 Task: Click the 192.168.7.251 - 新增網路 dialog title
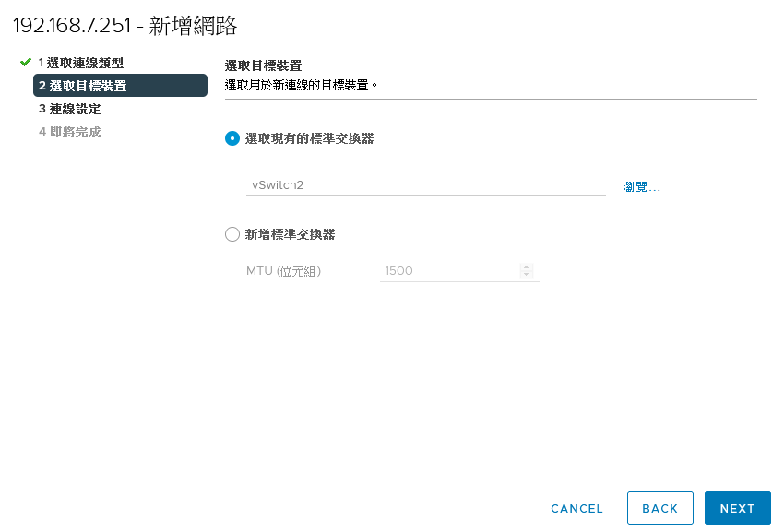pos(125,25)
